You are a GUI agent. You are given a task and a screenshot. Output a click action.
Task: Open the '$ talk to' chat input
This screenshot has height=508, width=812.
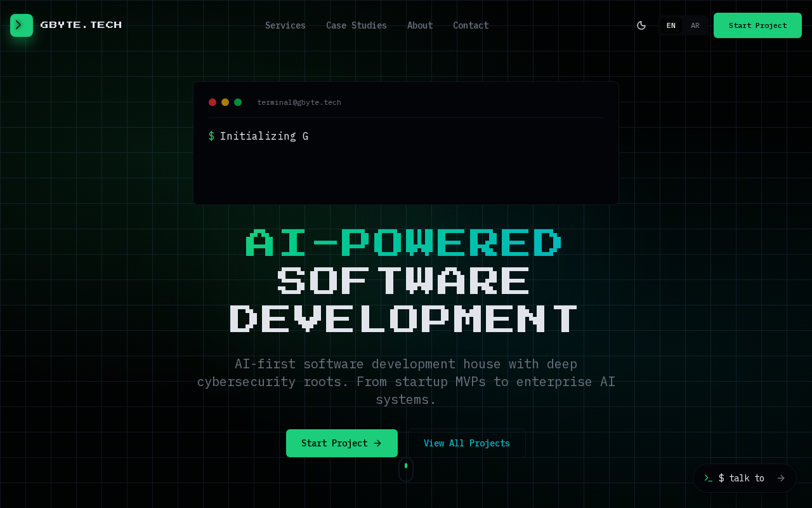click(745, 478)
